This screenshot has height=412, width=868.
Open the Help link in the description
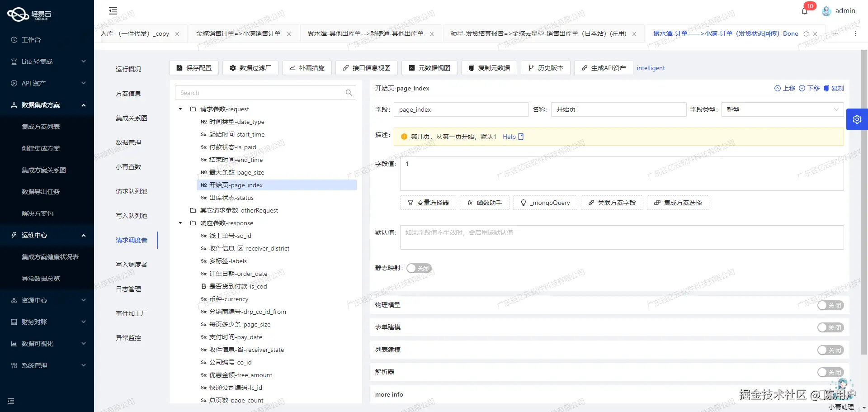(509, 136)
